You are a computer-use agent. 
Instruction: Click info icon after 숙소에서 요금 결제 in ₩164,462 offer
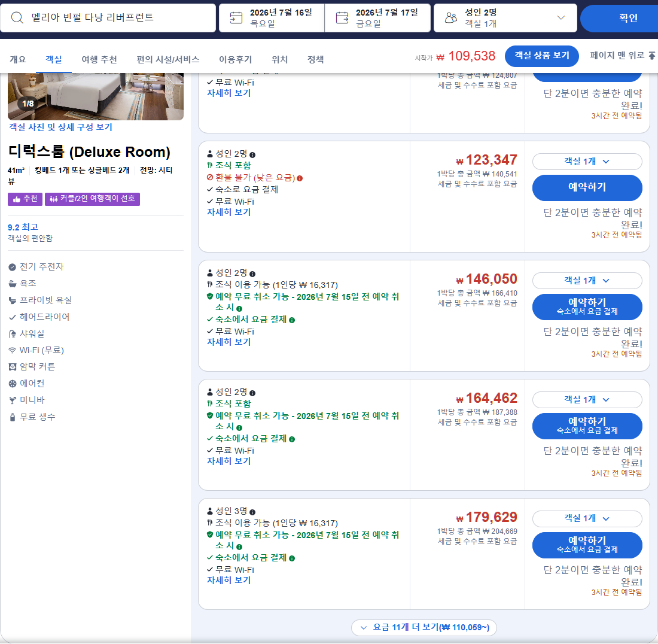(x=292, y=439)
